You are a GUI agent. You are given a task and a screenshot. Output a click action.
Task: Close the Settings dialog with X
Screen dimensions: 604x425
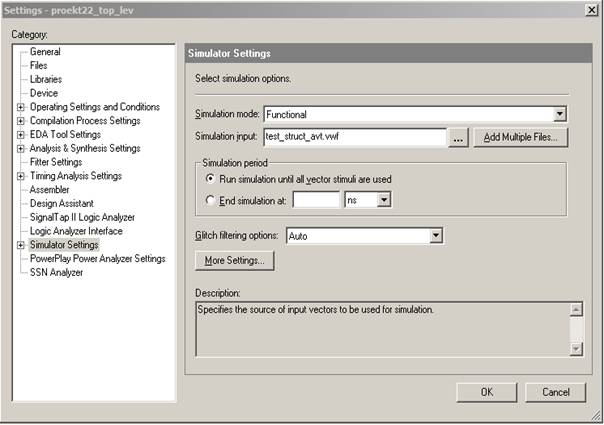(x=591, y=10)
